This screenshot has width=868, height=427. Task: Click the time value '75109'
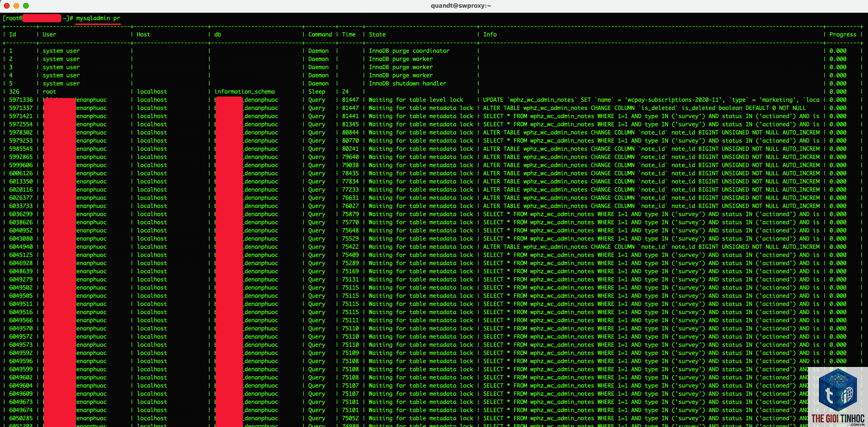click(350, 353)
